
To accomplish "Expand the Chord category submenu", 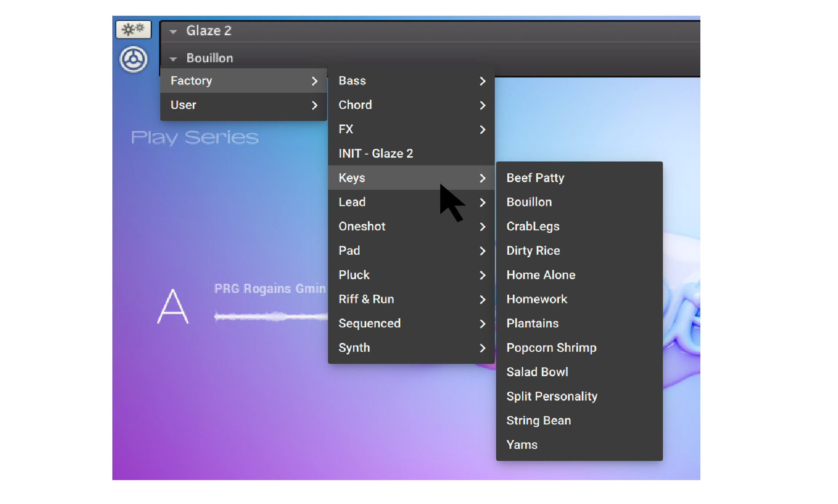I will pyautogui.click(x=392, y=105).
